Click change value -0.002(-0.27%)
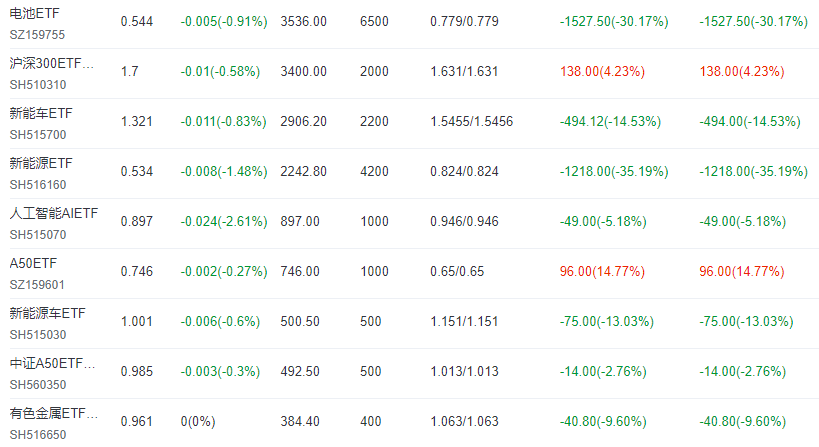The height and width of the screenshot is (447, 819). coord(224,272)
